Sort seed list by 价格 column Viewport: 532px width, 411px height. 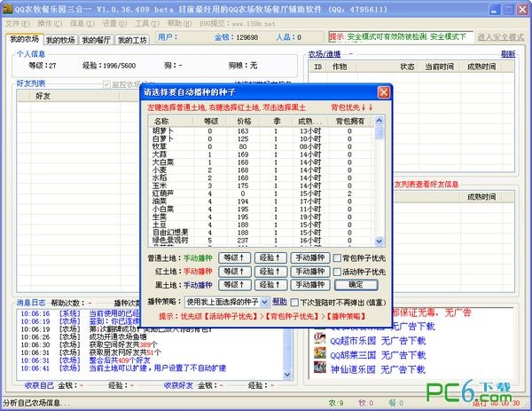[244, 121]
